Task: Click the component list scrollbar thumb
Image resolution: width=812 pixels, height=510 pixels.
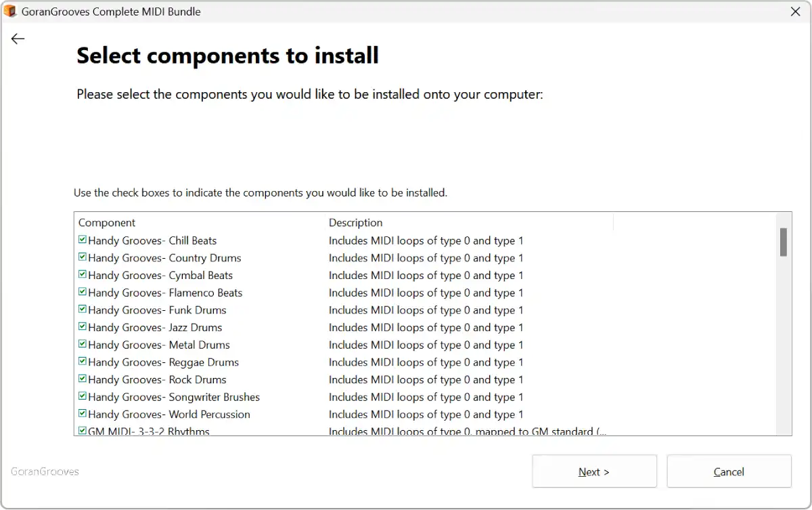Action: click(784, 242)
